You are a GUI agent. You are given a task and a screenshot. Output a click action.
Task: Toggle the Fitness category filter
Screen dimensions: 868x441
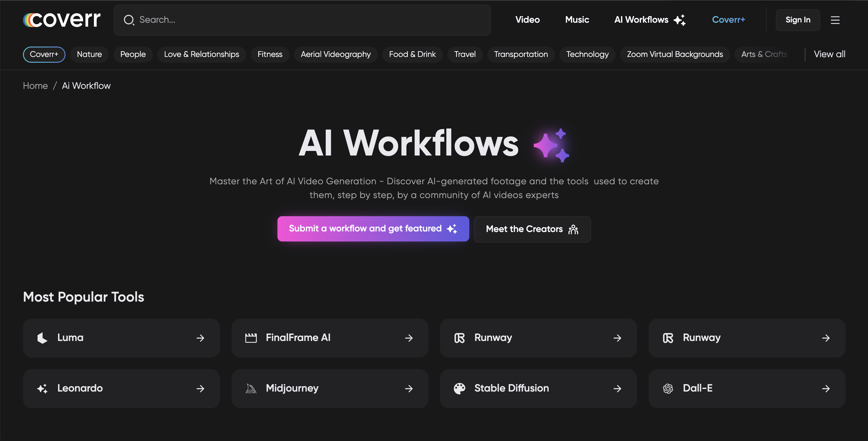click(x=270, y=54)
